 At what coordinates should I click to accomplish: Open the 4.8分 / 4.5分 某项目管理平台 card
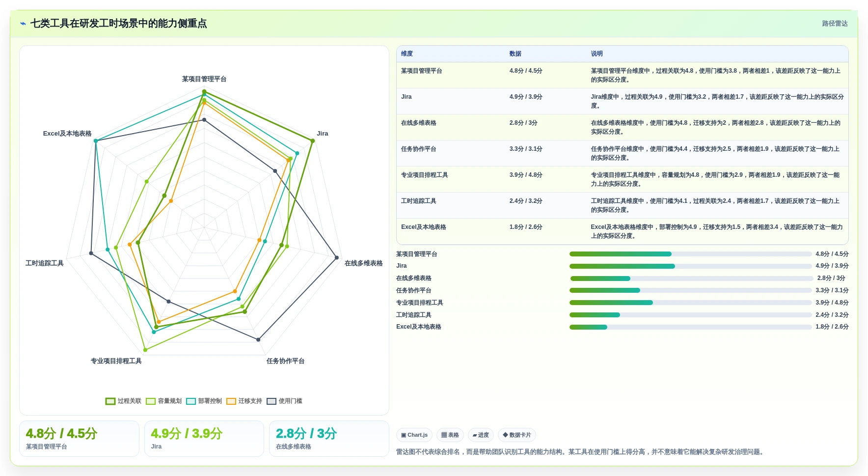pyautogui.click(x=79, y=439)
